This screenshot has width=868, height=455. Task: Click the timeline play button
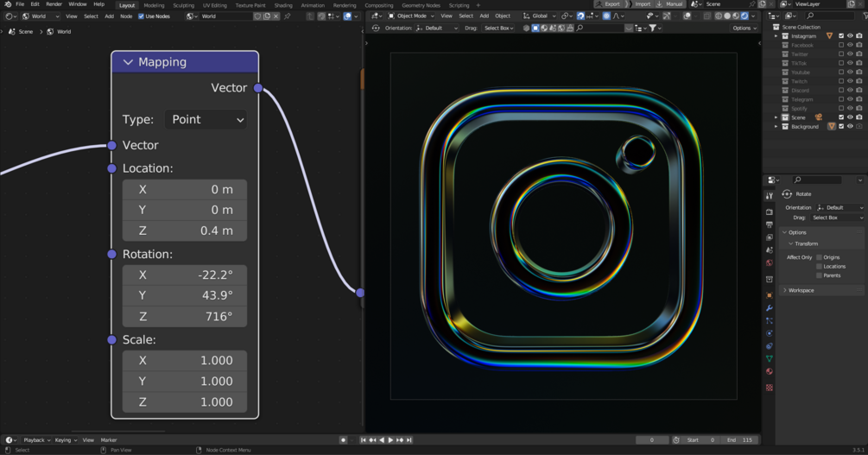[390, 440]
